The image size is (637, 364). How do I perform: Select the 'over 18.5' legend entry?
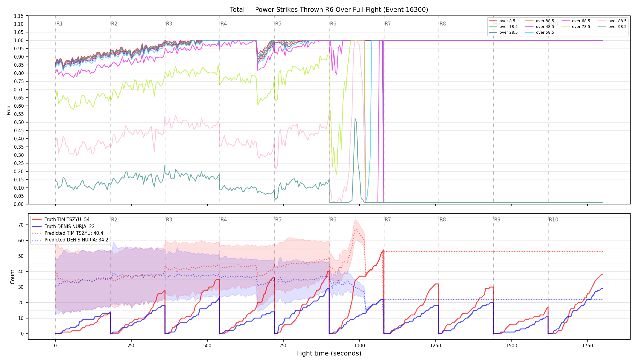[503, 27]
